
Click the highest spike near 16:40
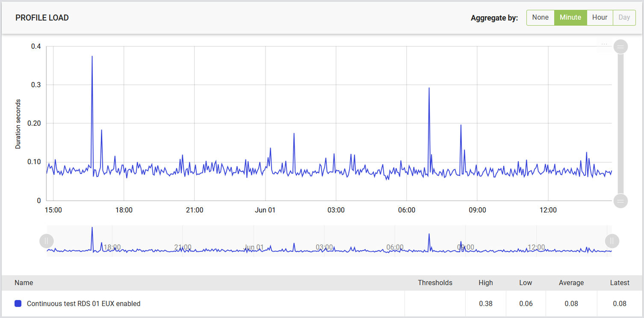click(x=92, y=56)
